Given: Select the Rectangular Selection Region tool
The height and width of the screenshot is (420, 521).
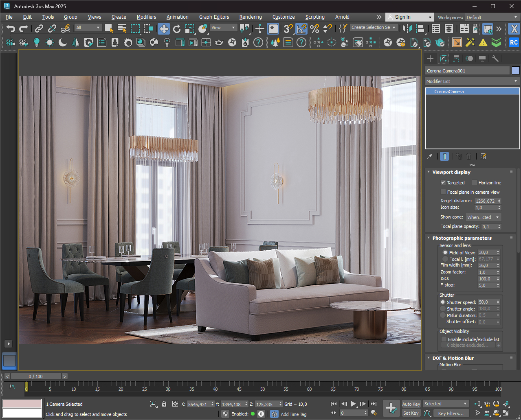Looking at the screenshot, I should [x=135, y=28].
